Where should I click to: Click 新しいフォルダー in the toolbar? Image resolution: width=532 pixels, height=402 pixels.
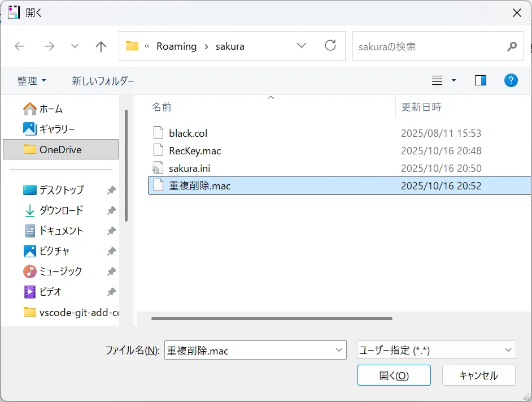103,81
